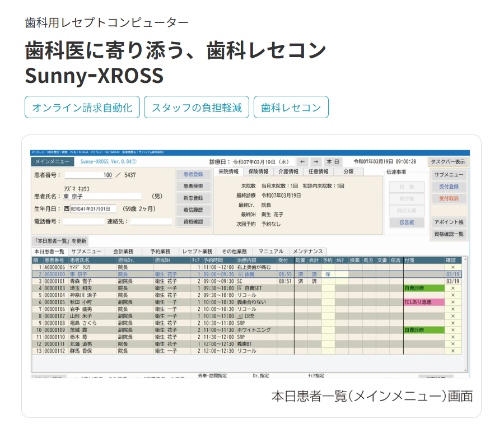This screenshot has height=437, width=504.
Task: Click the next day right arrow
Action: tap(316, 161)
